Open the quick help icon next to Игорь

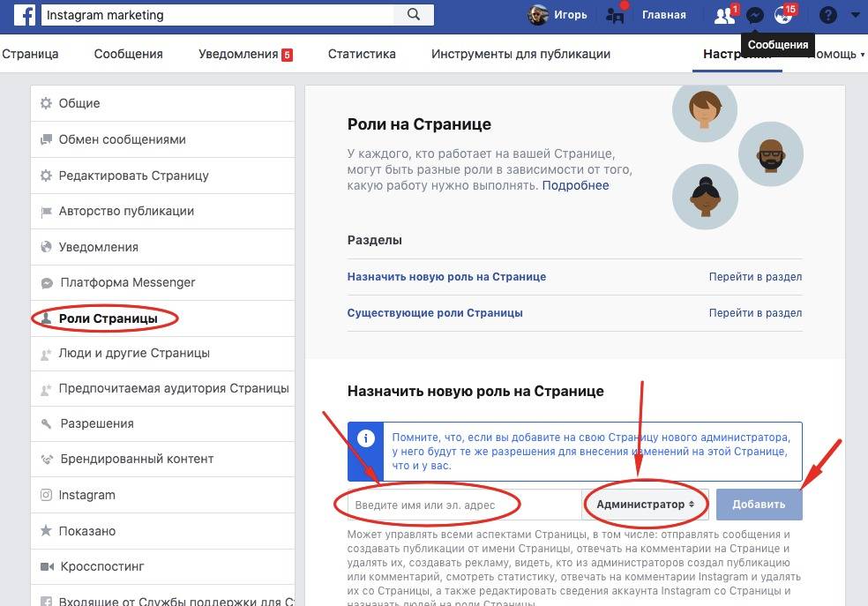coord(615,15)
